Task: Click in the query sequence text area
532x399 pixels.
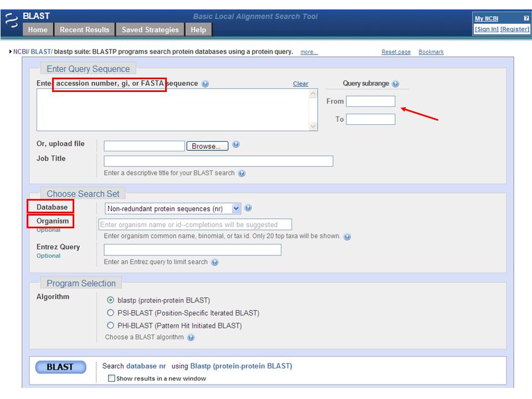Action: pos(173,110)
